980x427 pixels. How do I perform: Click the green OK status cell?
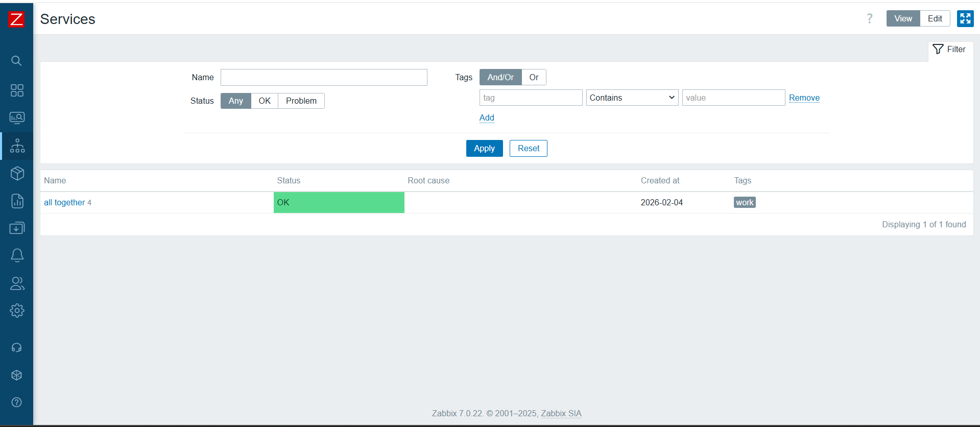point(339,203)
